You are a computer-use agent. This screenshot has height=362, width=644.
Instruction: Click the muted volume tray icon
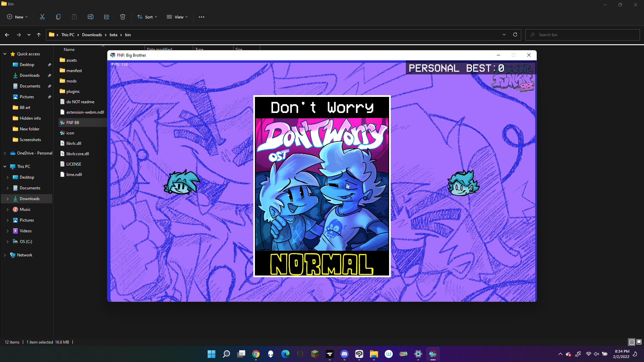pos(596,354)
